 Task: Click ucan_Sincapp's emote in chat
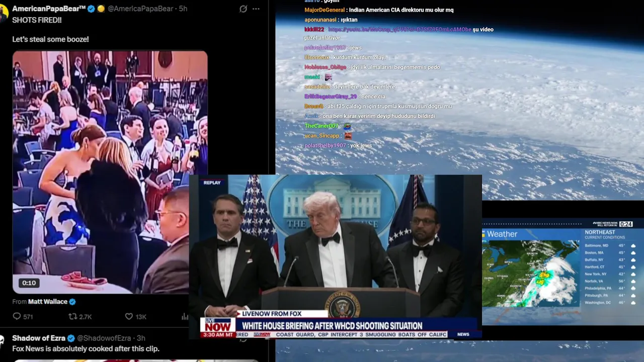348,136
